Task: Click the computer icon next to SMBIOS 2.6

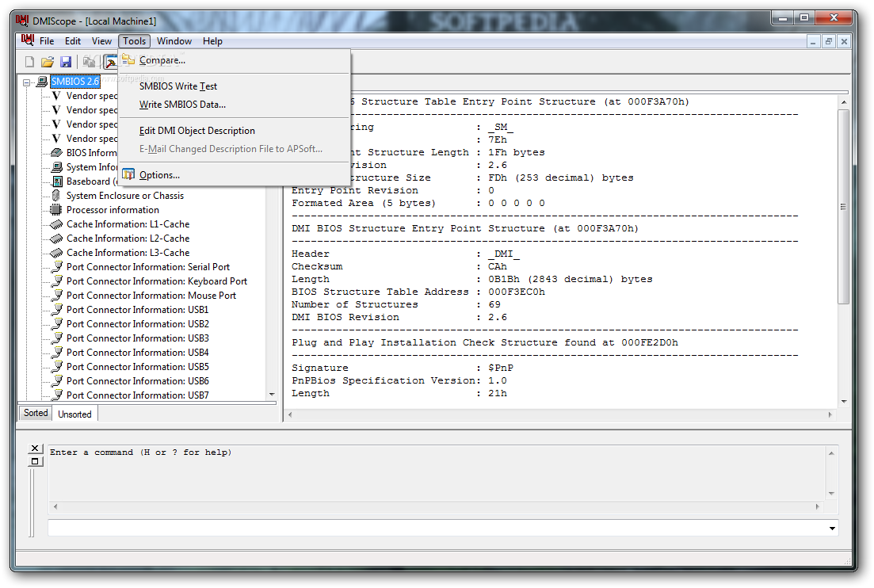Action: point(42,82)
